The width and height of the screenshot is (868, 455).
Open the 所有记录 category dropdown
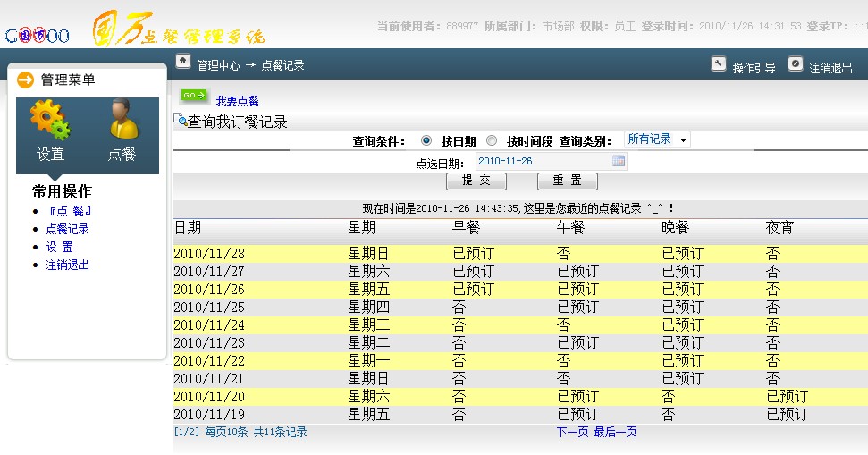pos(657,139)
